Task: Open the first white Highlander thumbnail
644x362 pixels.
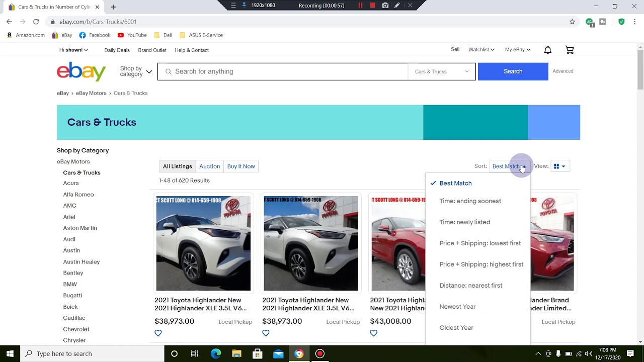Action: [x=203, y=243]
